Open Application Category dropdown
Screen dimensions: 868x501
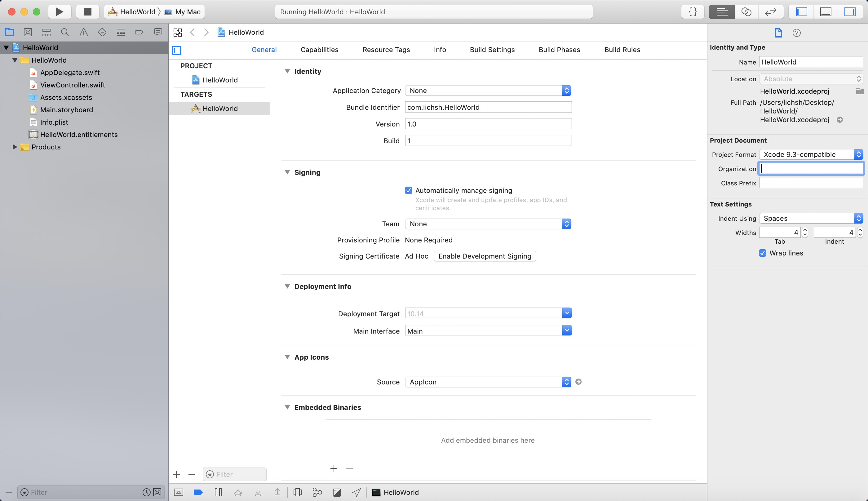(488, 91)
